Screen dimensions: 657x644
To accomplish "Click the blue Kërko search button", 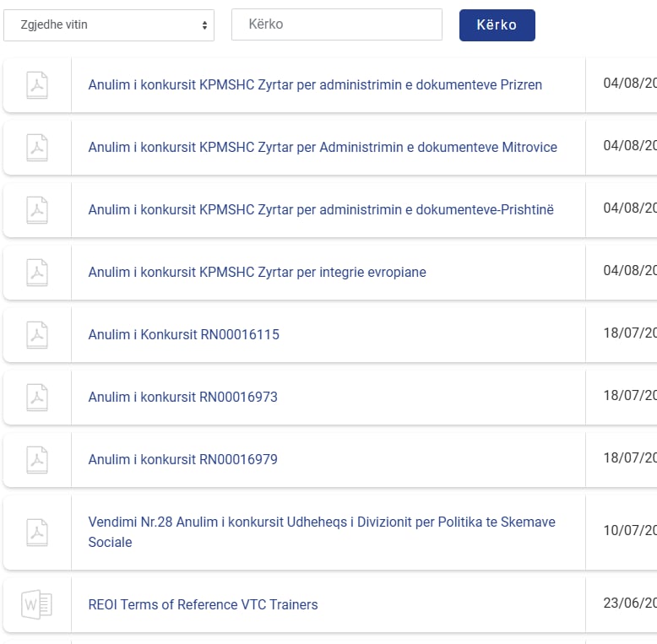I will click(x=497, y=25).
